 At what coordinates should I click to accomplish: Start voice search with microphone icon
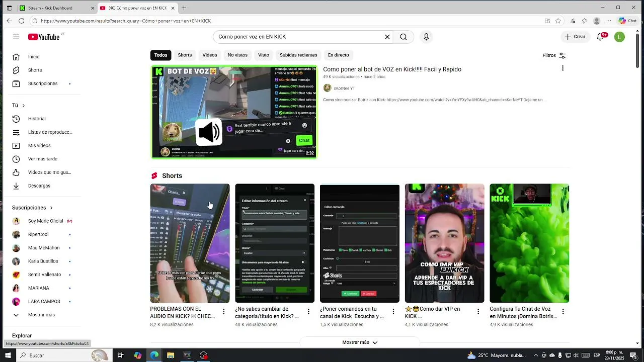point(426,37)
